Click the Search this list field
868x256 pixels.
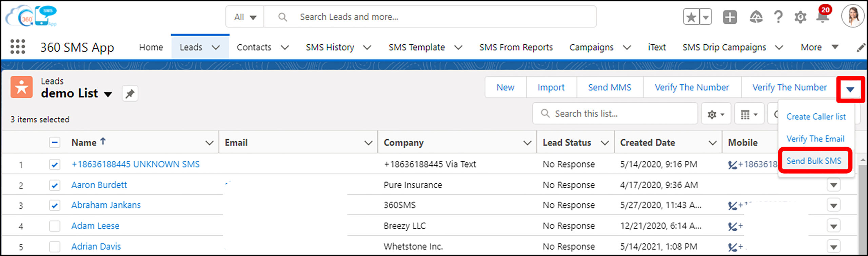point(615,114)
